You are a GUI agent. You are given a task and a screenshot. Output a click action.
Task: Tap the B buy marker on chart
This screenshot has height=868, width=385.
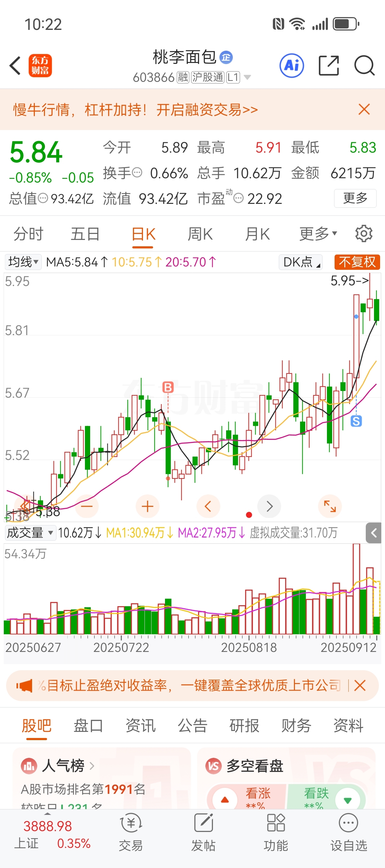click(168, 387)
